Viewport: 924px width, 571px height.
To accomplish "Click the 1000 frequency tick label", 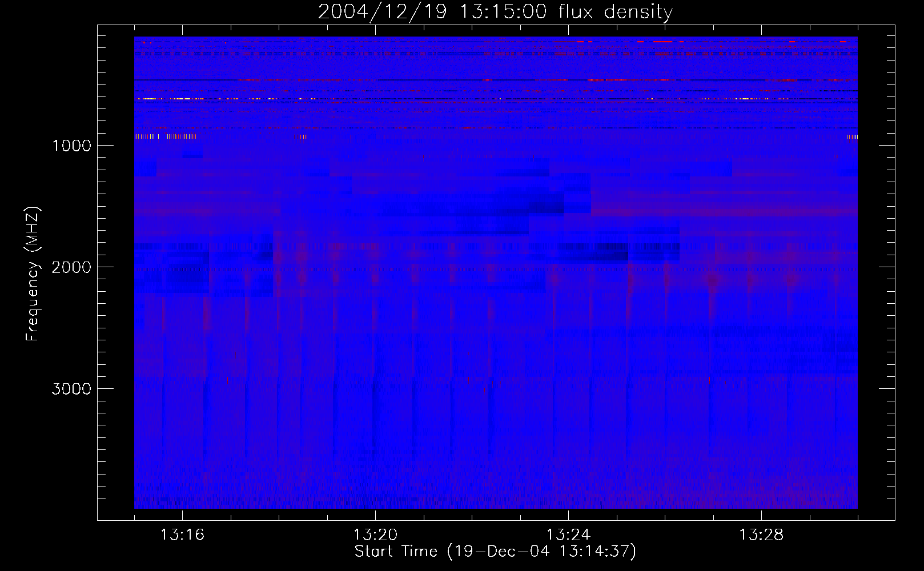I will (x=71, y=146).
